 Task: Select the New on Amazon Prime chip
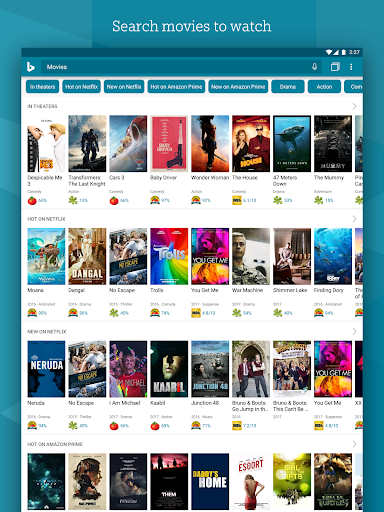238,87
